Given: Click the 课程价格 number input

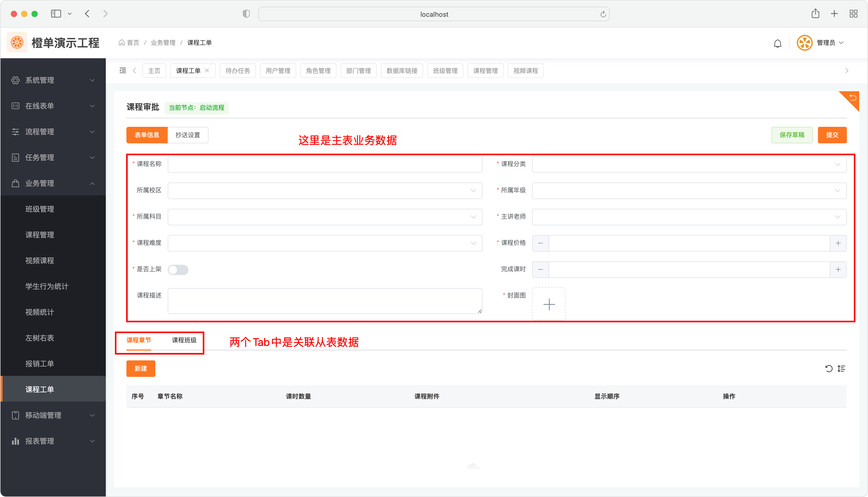Looking at the screenshot, I should pyautogui.click(x=689, y=243).
